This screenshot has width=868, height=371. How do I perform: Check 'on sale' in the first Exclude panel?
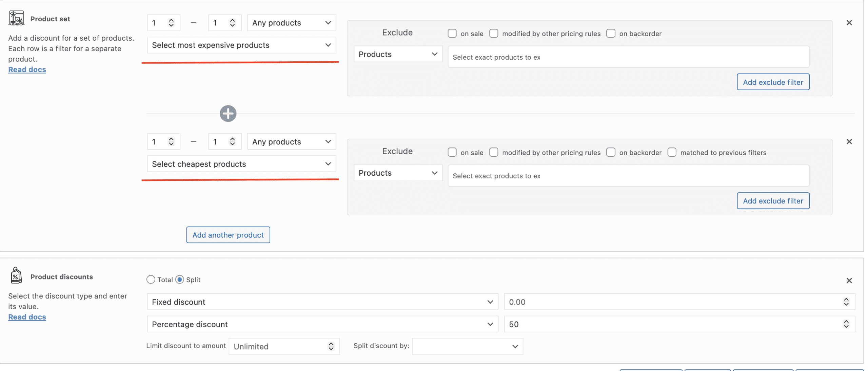(452, 33)
